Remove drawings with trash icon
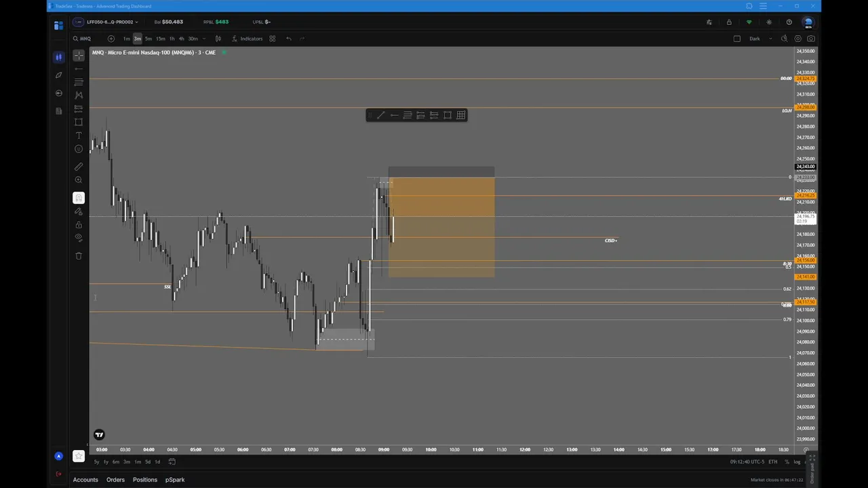Screen dimensions: 868x488 (79, 256)
